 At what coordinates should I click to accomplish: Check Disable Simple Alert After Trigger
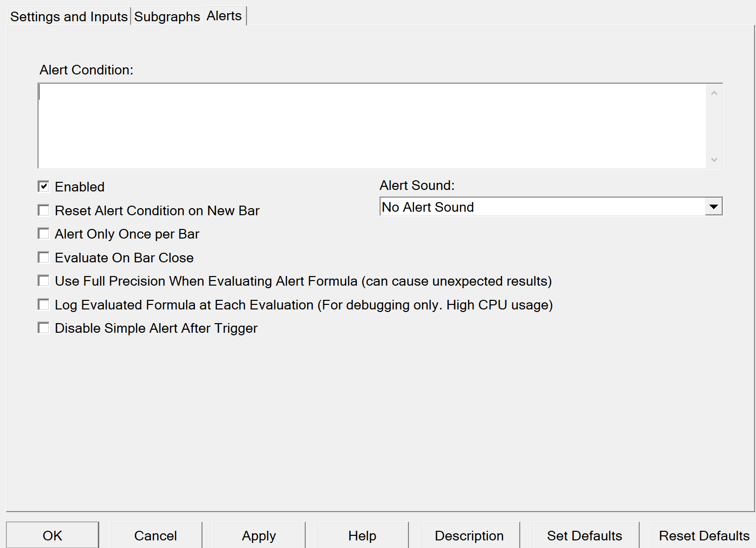44,328
